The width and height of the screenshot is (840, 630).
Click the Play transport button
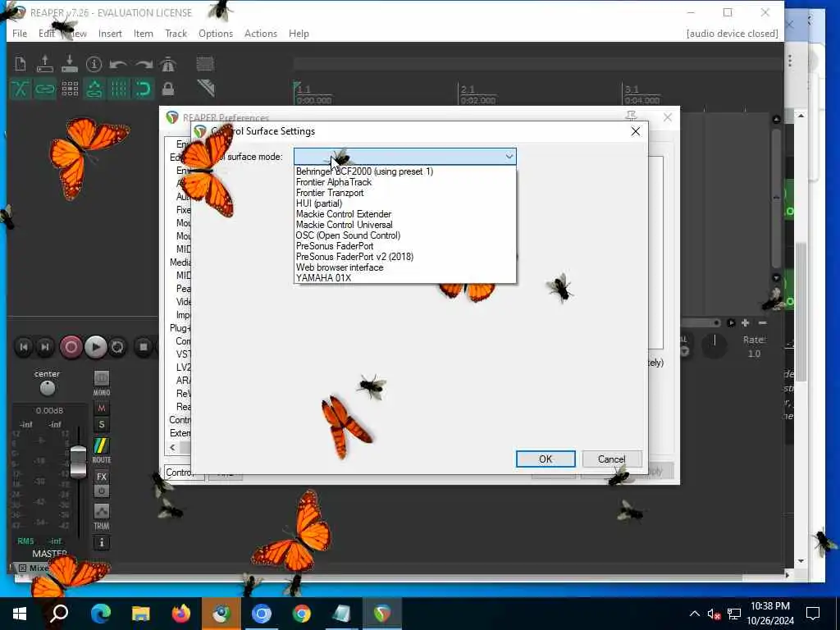point(96,347)
